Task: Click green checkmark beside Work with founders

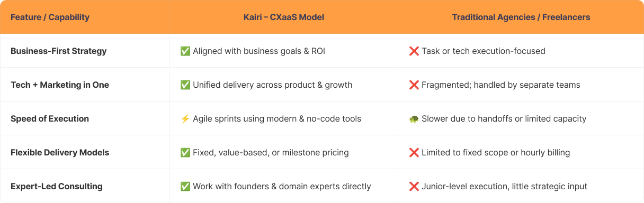Action: 185,187
